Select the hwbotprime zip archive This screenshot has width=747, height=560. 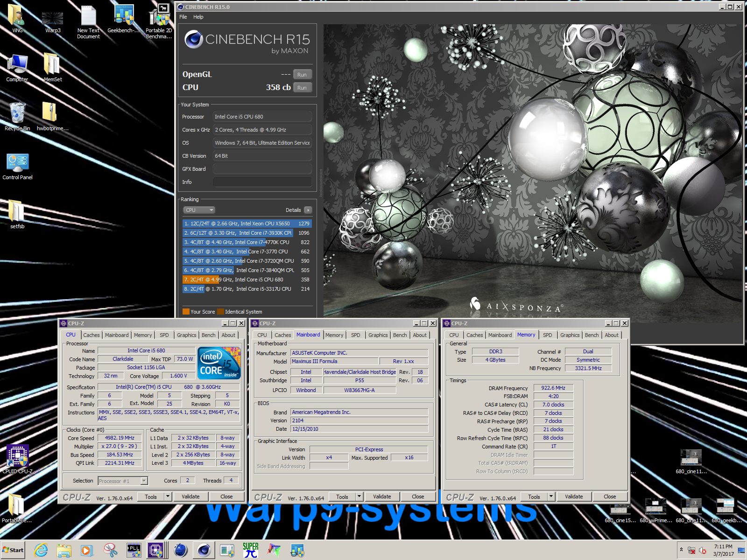(53, 117)
